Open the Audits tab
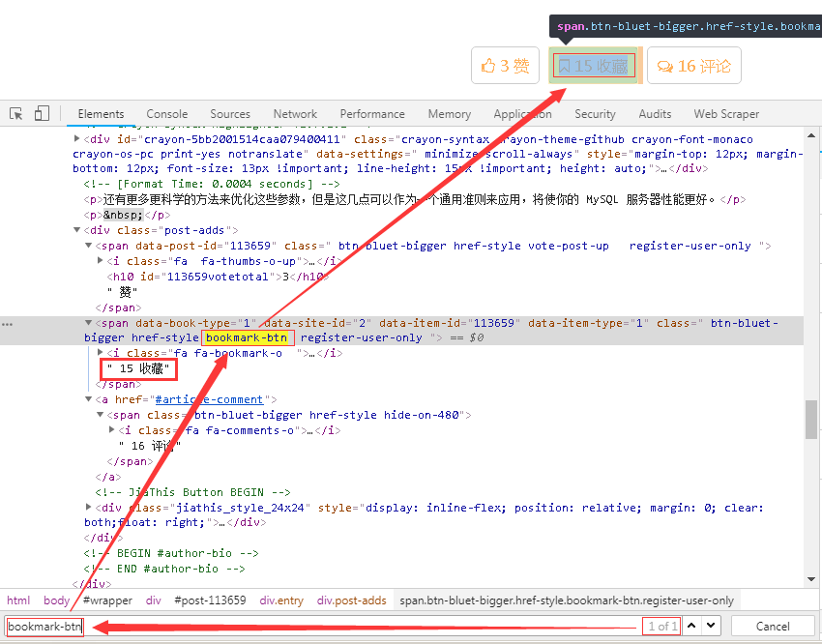Viewport: 822px width, 644px height. pyautogui.click(x=655, y=114)
